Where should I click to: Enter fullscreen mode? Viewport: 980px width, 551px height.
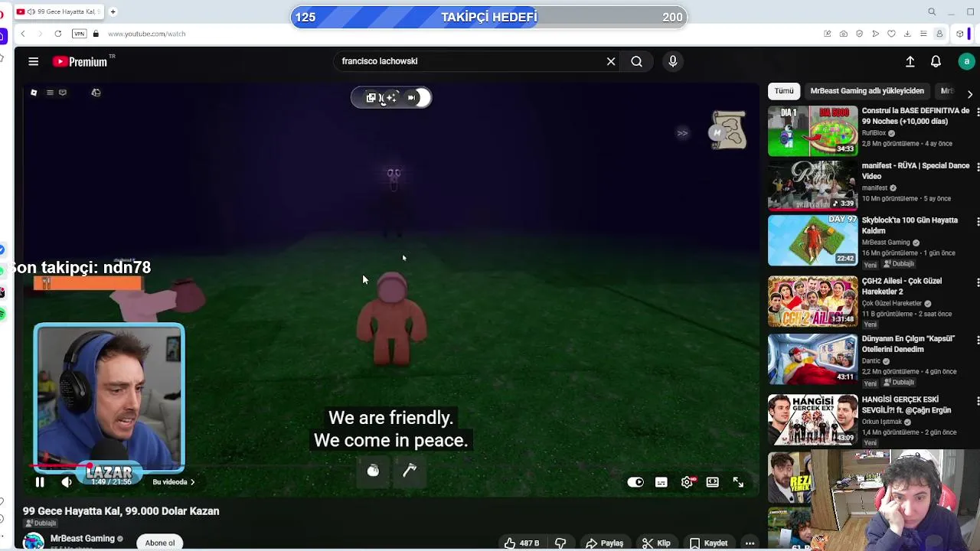pos(738,482)
